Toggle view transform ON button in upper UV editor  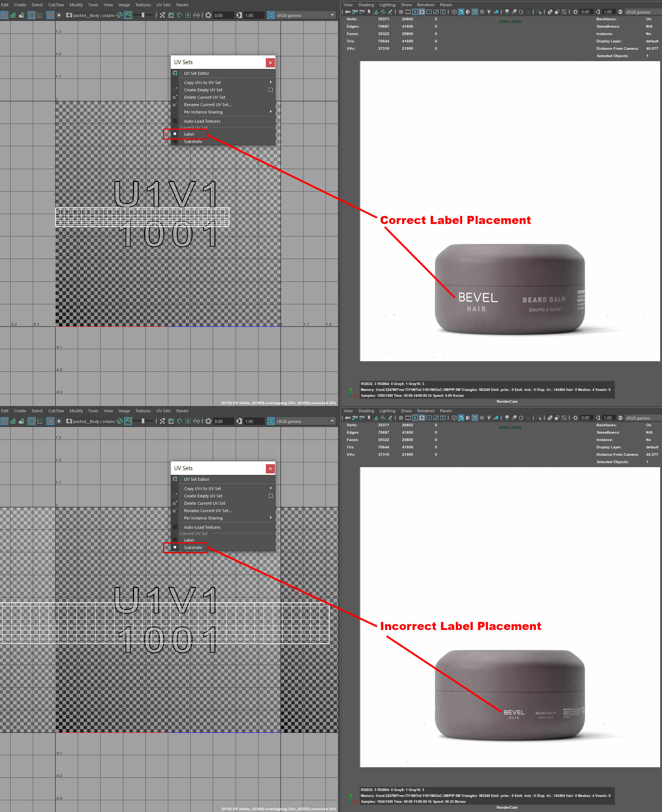pyautogui.click(x=271, y=15)
